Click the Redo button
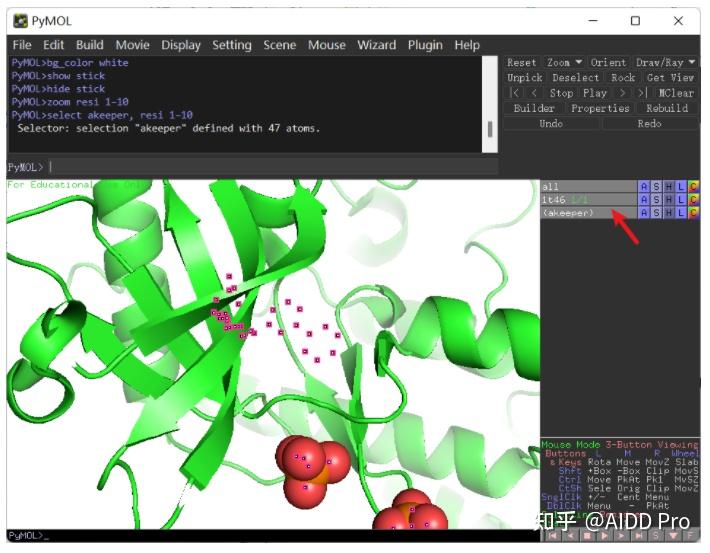 (x=649, y=124)
